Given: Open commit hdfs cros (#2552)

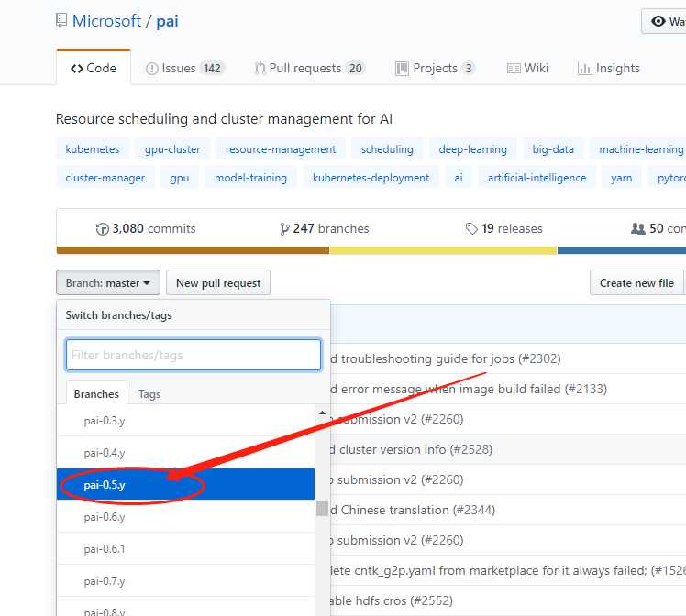Looking at the screenshot, I should click(392, 600).
